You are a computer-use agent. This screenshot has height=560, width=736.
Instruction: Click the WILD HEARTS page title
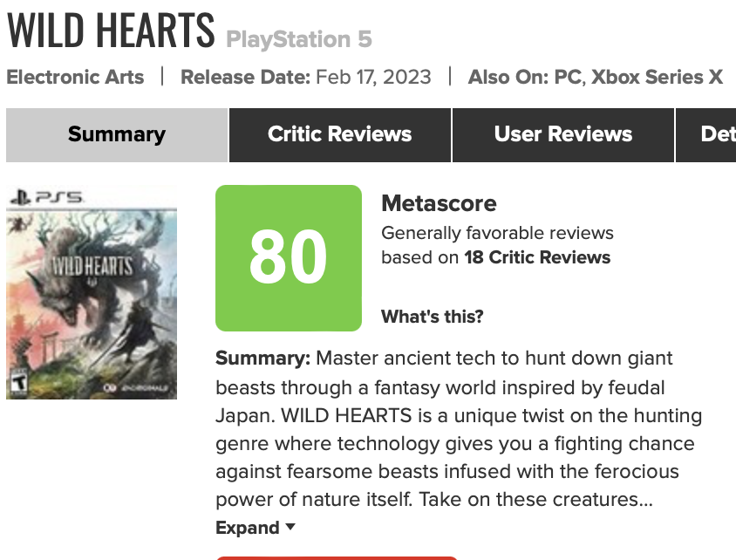click(x=111, y=31)
